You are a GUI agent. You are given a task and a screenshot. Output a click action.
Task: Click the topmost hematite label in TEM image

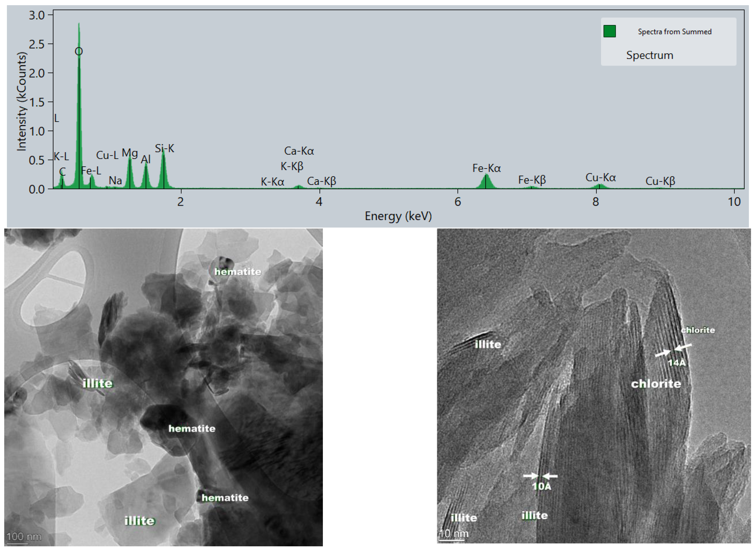point(238,272)
